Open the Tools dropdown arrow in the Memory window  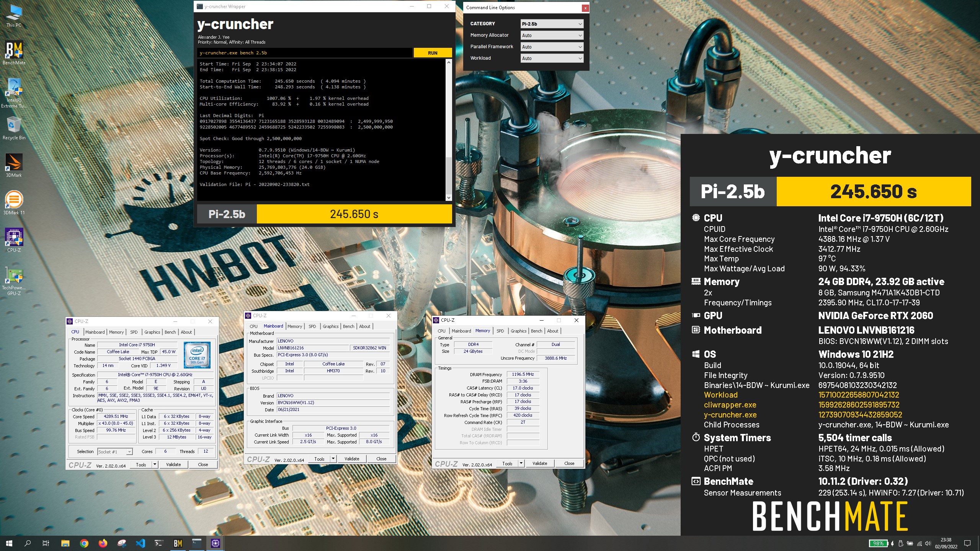pyautogui.click(x=521, y=463)
